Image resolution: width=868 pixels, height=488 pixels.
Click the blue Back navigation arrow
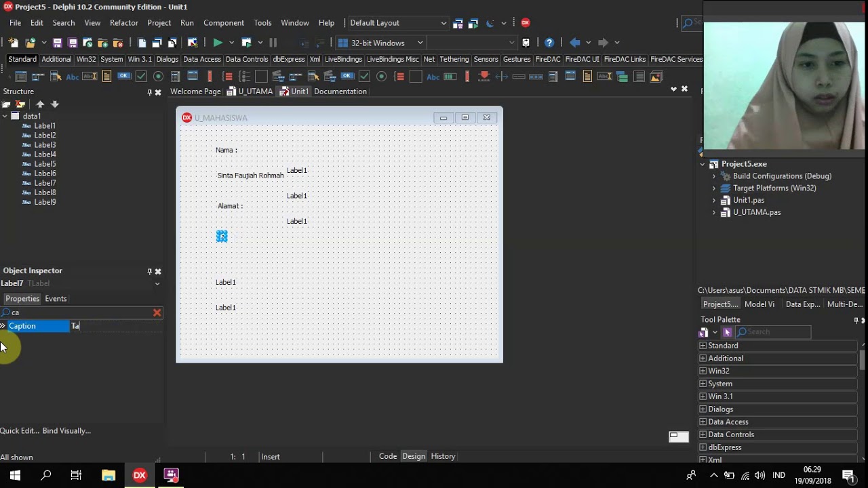point(575,43)
